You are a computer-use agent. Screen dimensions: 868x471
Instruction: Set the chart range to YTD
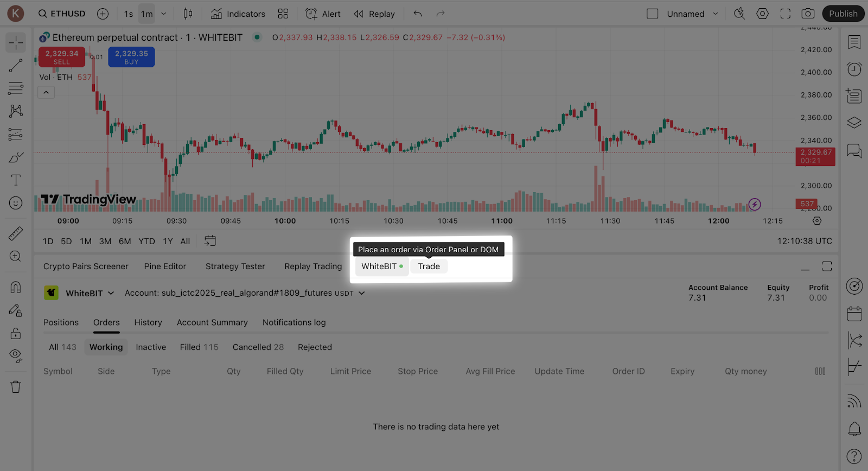[x=146, y=241]
